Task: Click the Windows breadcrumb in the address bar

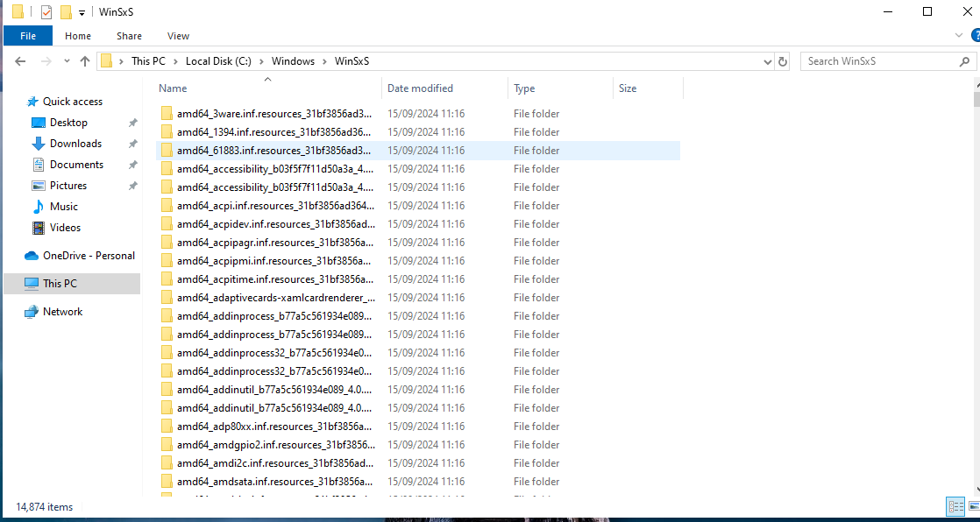Action: click(293, 61)
